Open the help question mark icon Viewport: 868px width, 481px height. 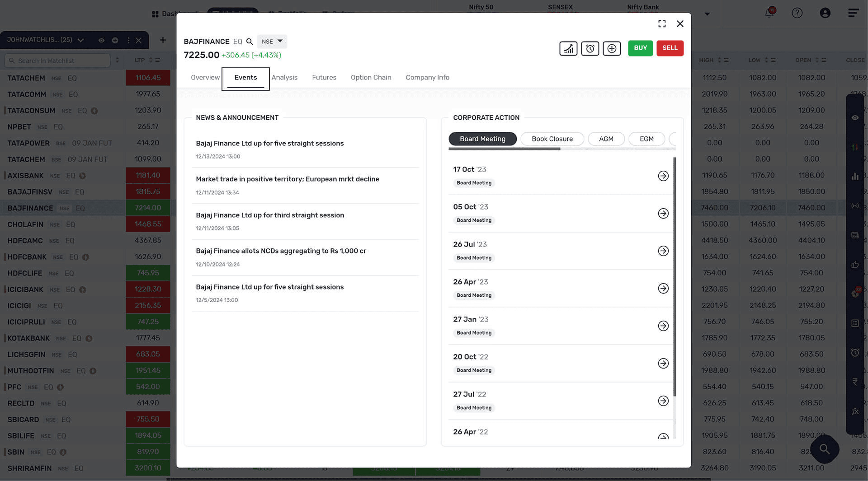(797, 13)
